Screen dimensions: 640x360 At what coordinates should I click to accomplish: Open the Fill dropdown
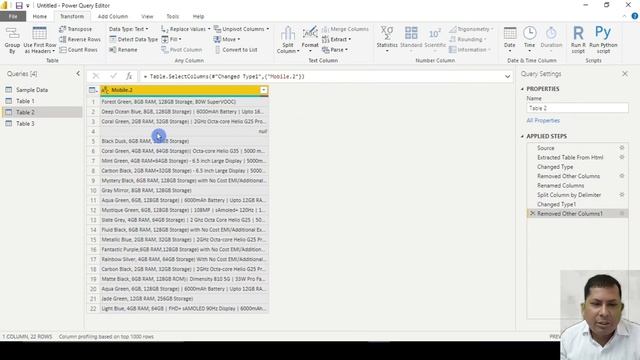[x=171, y=39]
